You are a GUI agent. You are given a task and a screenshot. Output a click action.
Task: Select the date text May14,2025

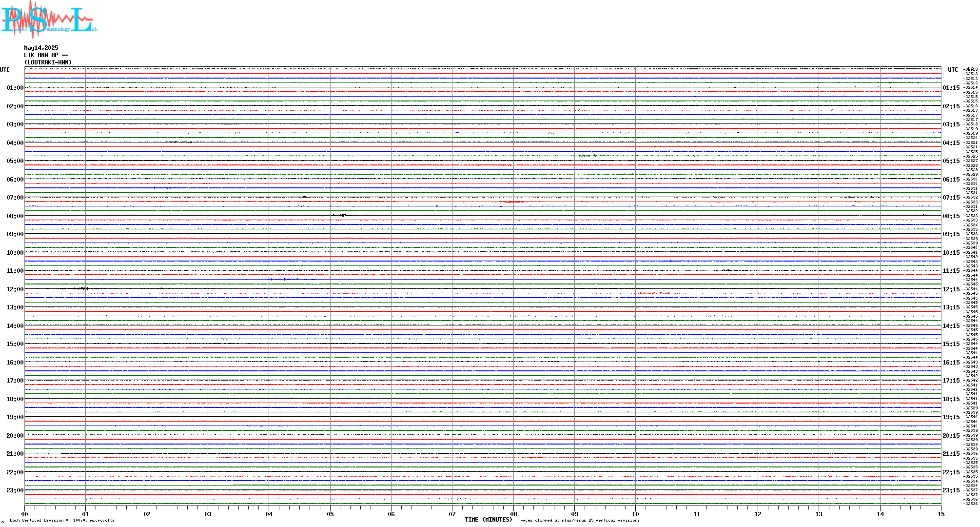[x=41, y=48]
